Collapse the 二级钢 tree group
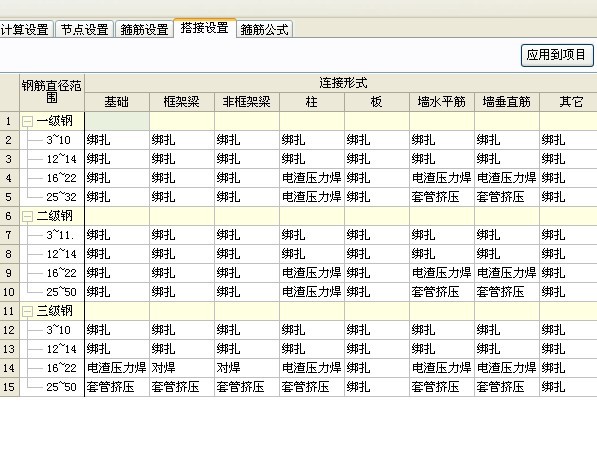597x469 pixels. pyautogui.click(x=27, y=217)
